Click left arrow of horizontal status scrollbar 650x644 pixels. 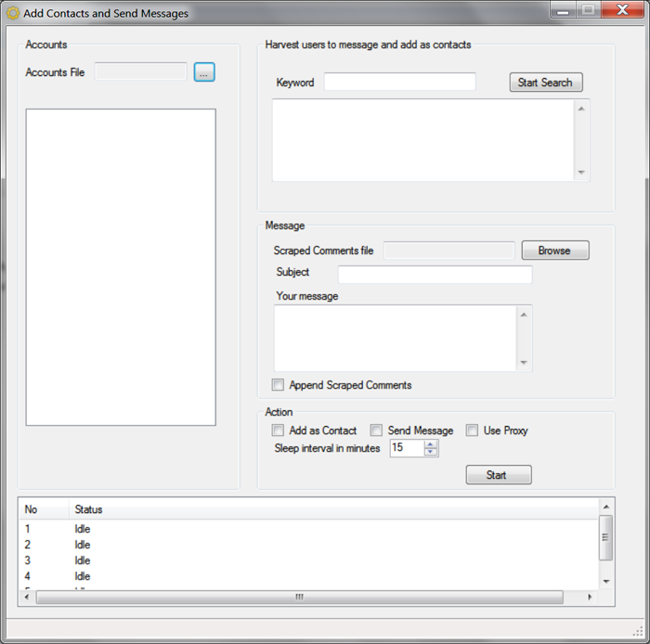point(27,597)
